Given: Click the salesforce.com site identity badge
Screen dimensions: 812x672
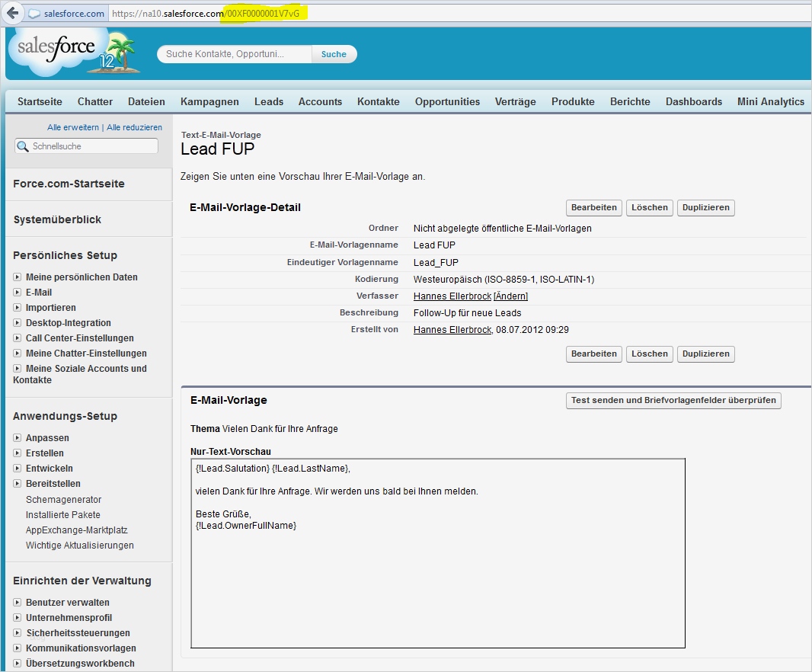Looking at the screenshot, I should click(x=67, y=14).
